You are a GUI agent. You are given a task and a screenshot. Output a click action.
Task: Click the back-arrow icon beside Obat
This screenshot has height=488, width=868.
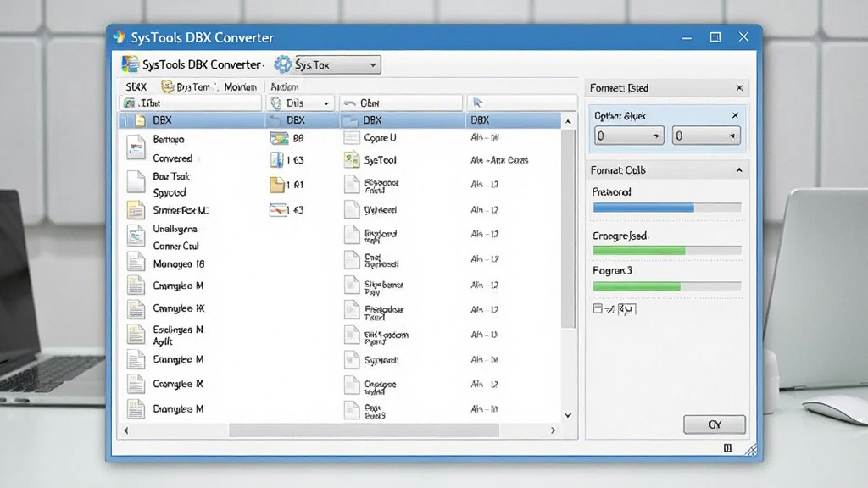[x=349, y=103]
